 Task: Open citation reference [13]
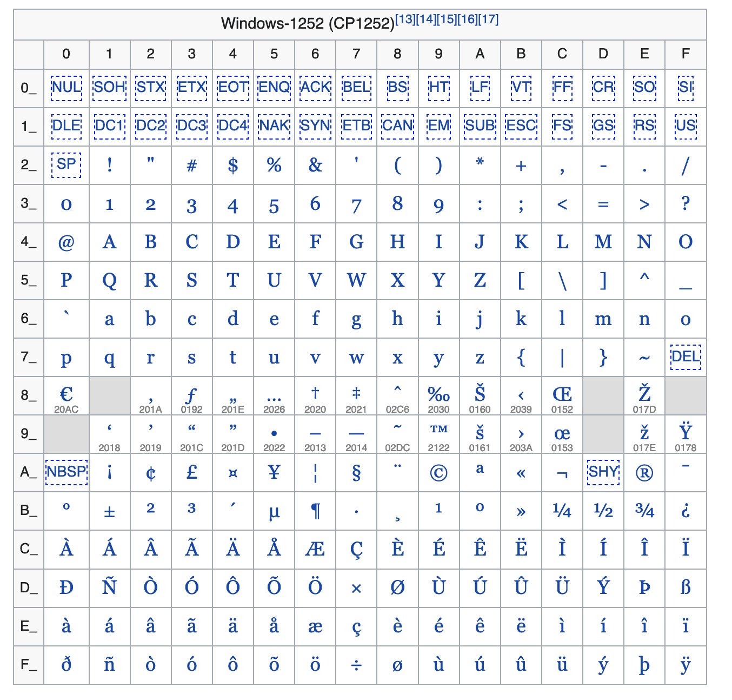click(x=405, y=19)
